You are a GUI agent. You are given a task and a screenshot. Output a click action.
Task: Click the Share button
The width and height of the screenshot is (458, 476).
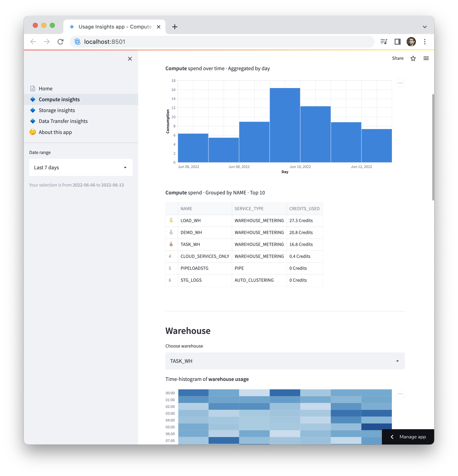coord(398,58)
